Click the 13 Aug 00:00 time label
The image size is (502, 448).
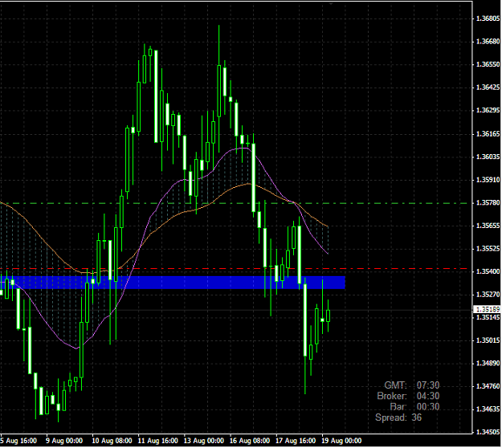point(204,441)
